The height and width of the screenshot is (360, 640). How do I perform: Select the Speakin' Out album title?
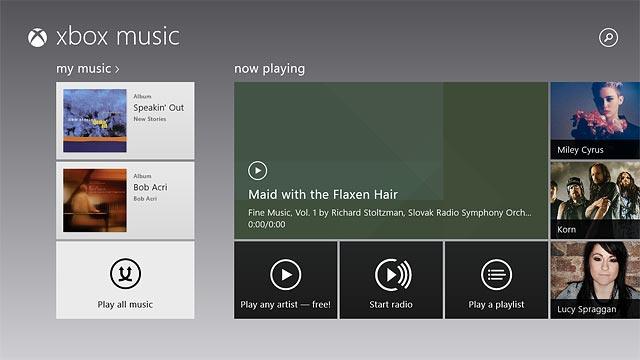(x=158, y=108)
